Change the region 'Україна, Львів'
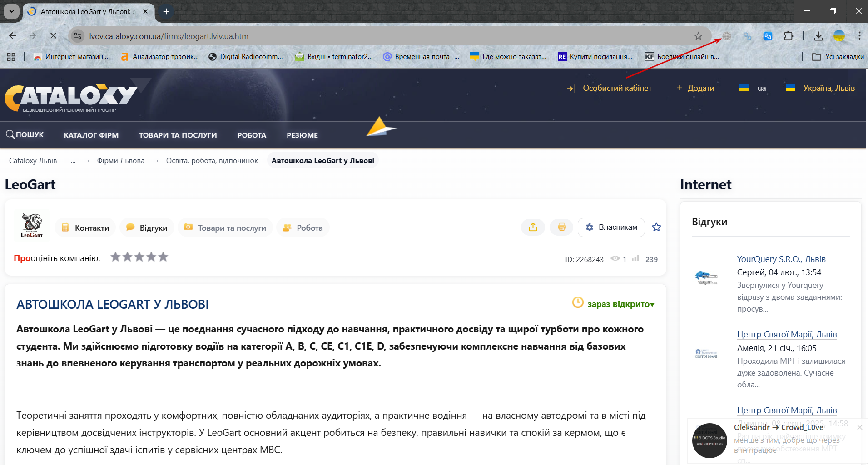The image size is (868, 465). tap(828, 88)
